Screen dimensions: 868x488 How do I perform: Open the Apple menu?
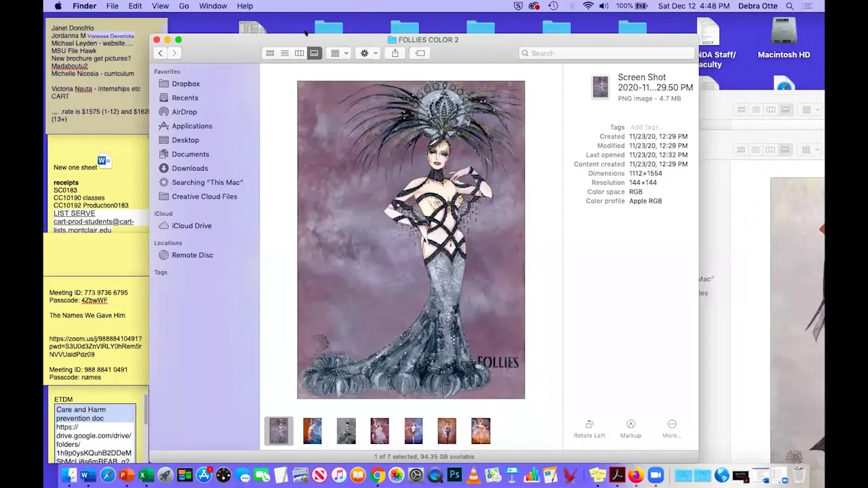pos(58,6)
